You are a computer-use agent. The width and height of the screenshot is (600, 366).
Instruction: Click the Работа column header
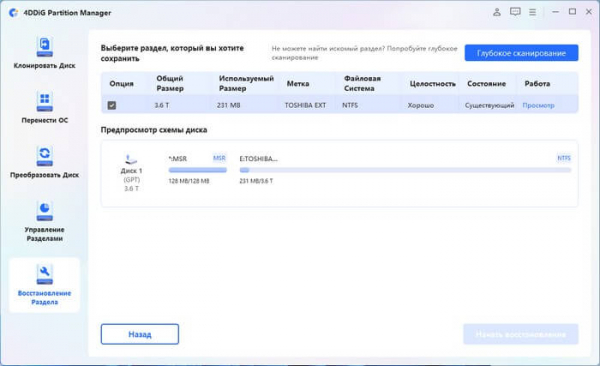click(x=537, y=83)
